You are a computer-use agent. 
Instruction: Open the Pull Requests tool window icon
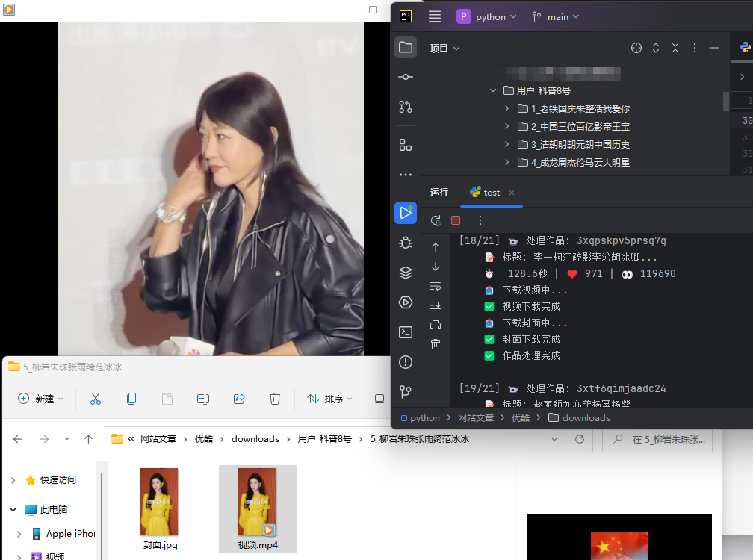[x=406, y=107]
